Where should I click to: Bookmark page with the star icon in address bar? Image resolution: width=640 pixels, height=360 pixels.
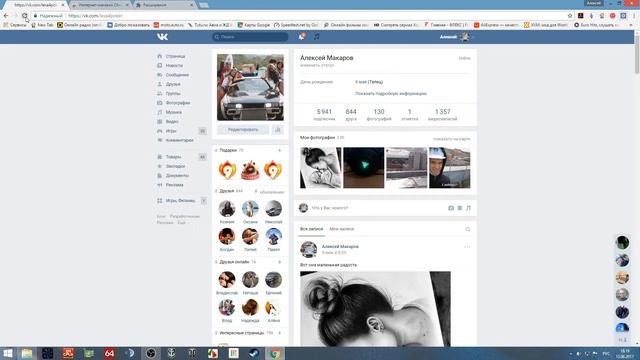(x=570, y=16)
